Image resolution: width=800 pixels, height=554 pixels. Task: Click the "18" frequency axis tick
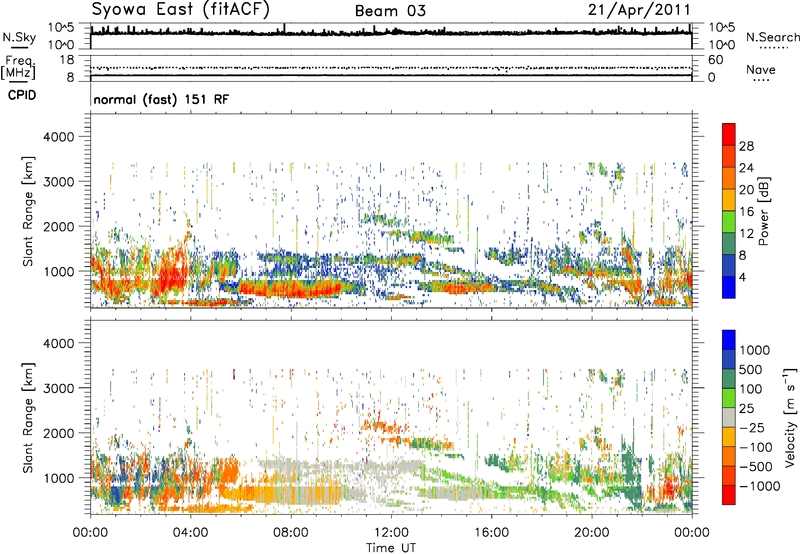tap(67, 60)
